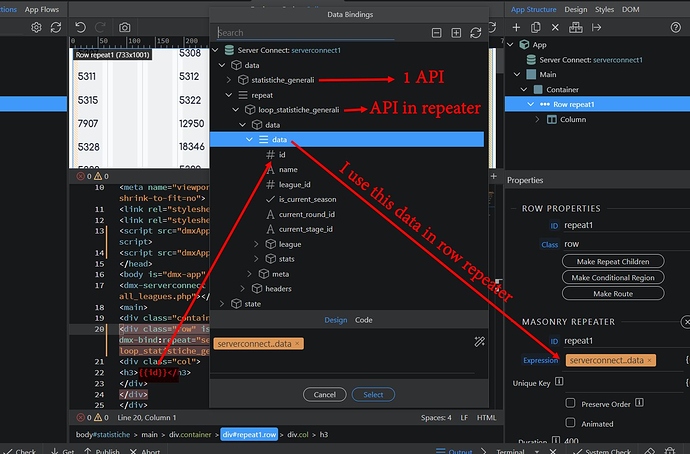Click the plus icon right of the editor
The width and height of the screenshot is (690, 454).
[x=494, y=176]
